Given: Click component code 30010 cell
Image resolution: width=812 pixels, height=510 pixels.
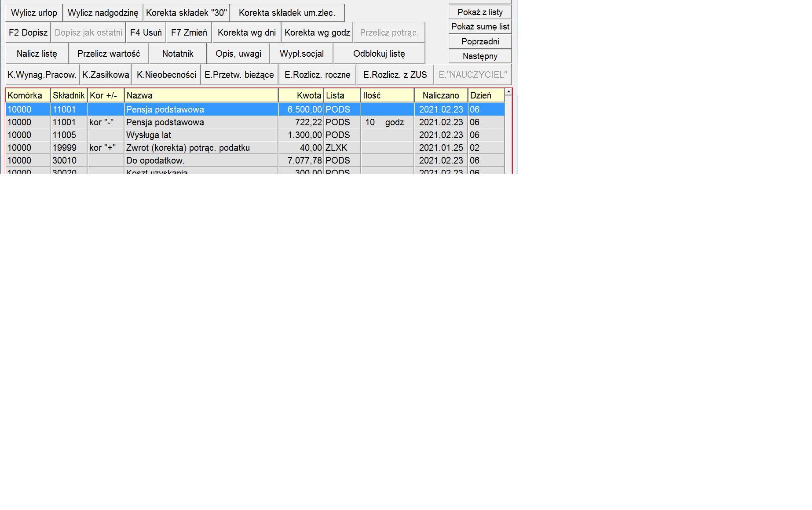Looking at the screenshot, I should [x=69, y=160].
